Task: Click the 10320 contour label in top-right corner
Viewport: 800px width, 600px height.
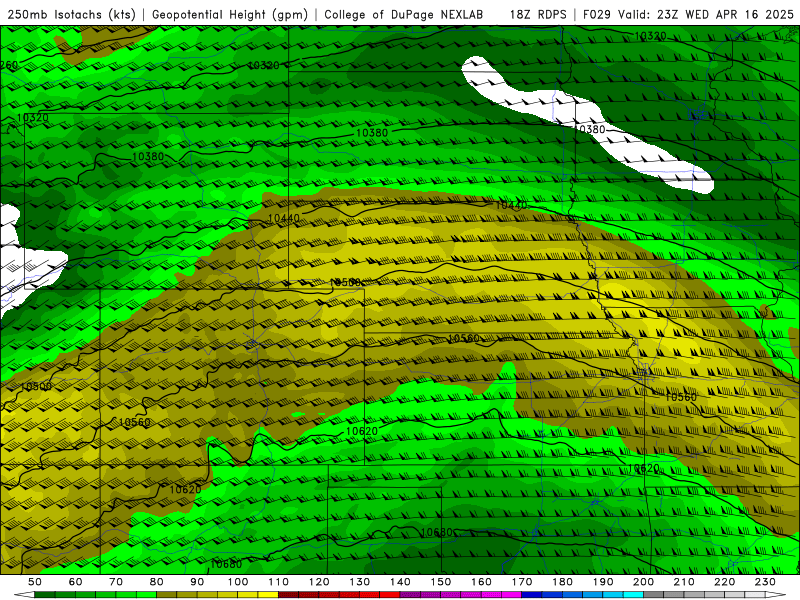Action: tap(650, 36)
